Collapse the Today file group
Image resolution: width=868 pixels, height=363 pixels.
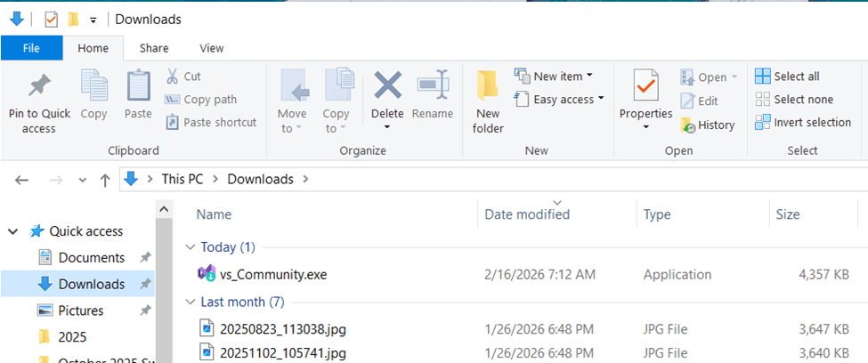189,247
